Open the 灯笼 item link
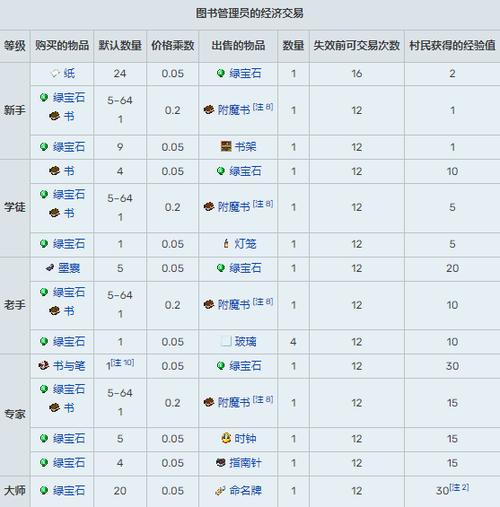Viewport: 500px width, 507px height. 245,244
